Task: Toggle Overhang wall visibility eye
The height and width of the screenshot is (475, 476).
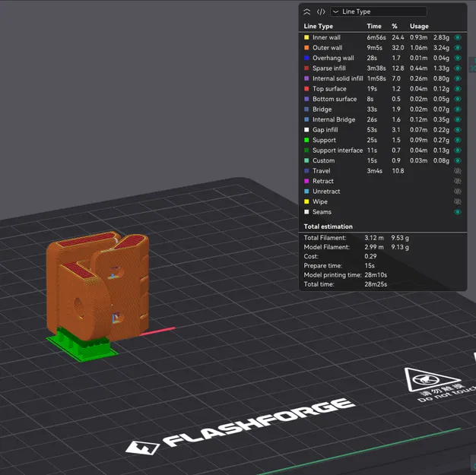Action: [x=458, y=58]
